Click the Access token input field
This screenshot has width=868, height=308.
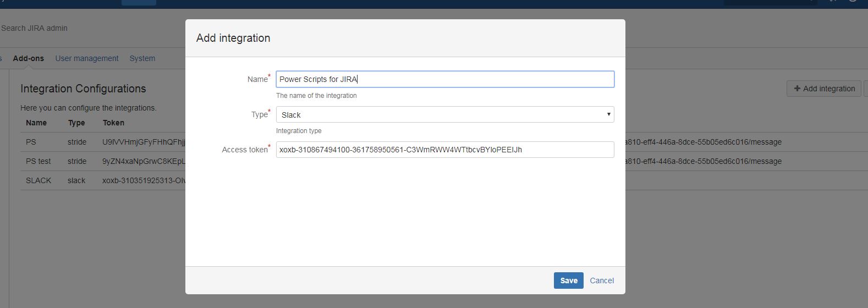444,150
